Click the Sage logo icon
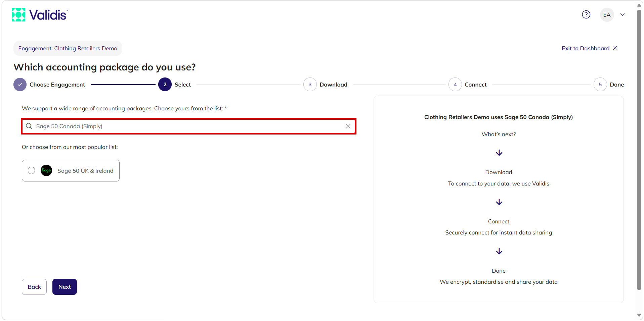This screenshot has width=644, height=321. 46,170
